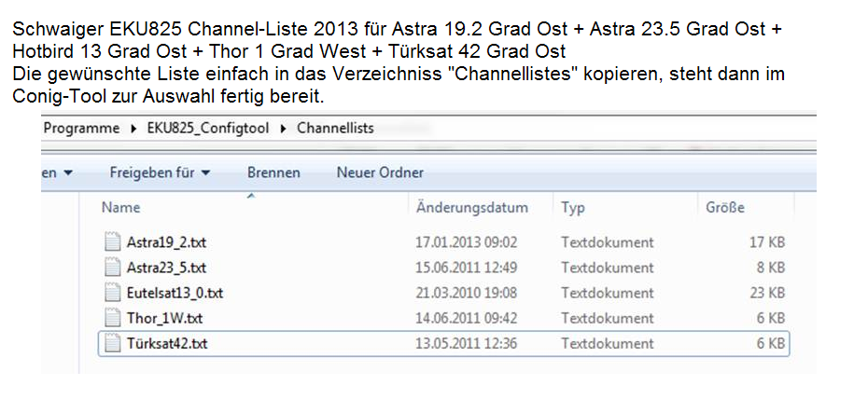This screenshot has width=868, height=399.
Task: Open the "Freigeben für" dropdown
Action: point(160,172)
